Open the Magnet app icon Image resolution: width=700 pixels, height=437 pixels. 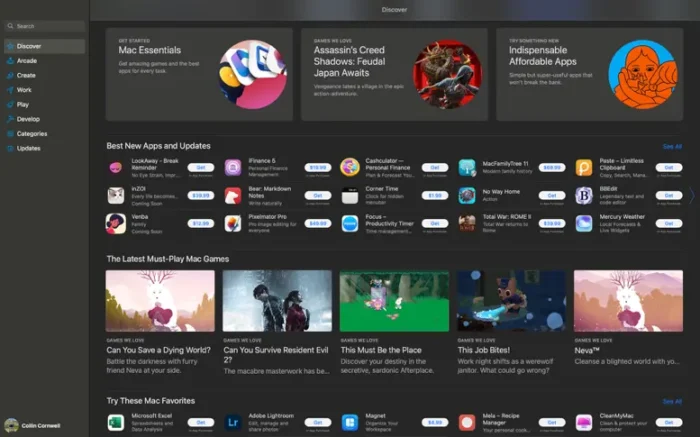[x=350, y=422]
